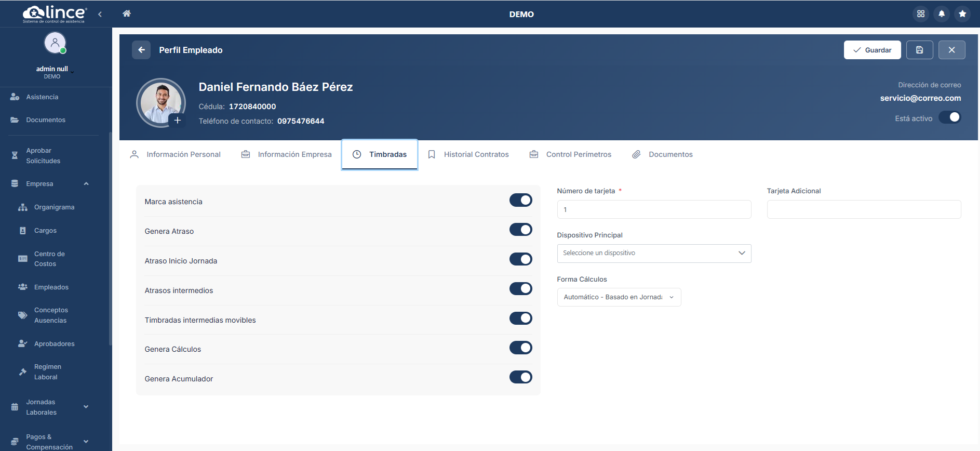Viewport: 980px width, 451px height.
Task: Switch to the Información Personal tab
Action: click(x=176, y=154)
